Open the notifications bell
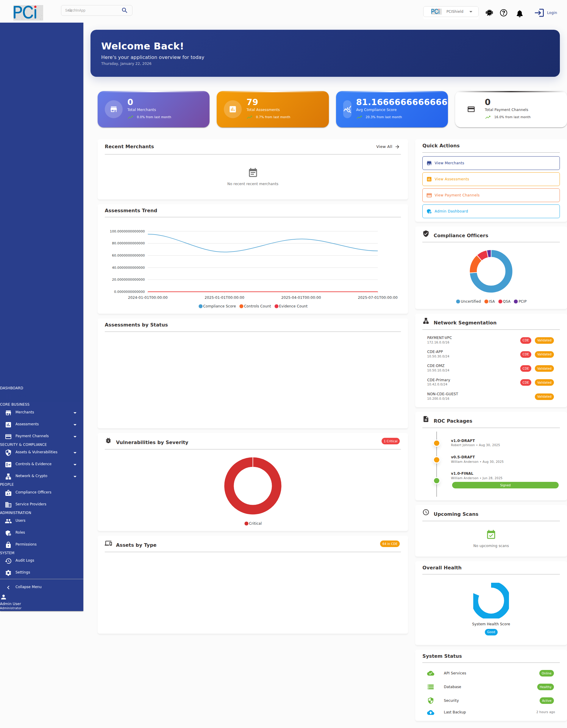Image resolution: width=567 pixels, height=728 pixels. [x=519, y=13]
